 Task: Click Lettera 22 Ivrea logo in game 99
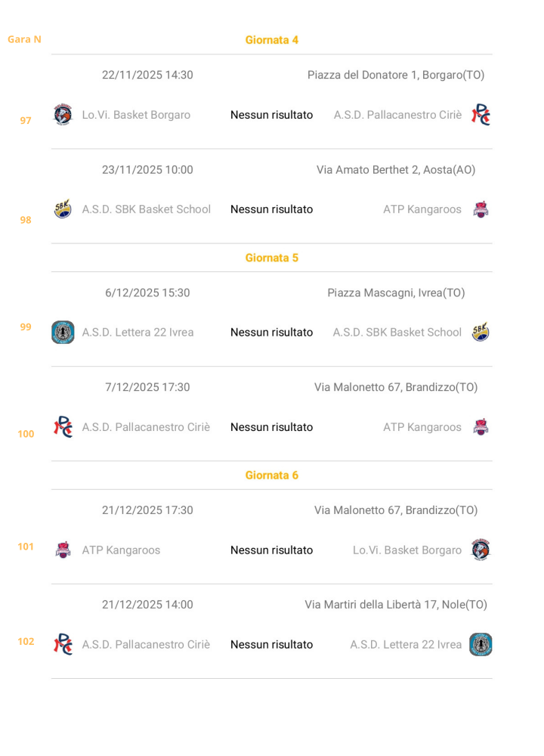(63, 333)
